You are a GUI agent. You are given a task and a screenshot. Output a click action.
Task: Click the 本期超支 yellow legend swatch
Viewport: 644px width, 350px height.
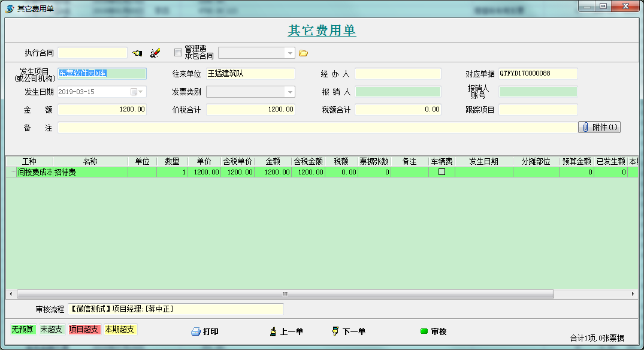[120, 330]
